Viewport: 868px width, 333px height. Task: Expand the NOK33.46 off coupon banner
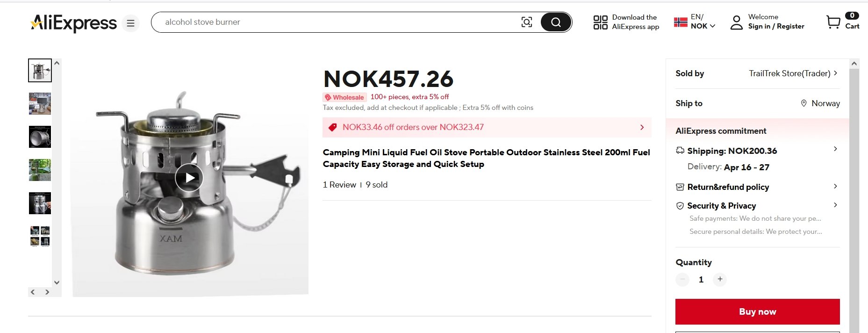[x=642, y=127]
